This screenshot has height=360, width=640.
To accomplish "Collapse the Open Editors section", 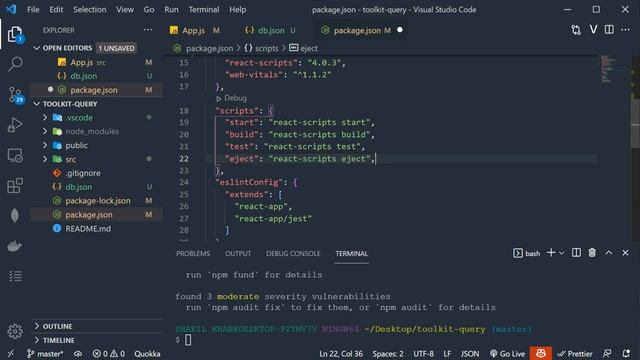I will point(37,48).
